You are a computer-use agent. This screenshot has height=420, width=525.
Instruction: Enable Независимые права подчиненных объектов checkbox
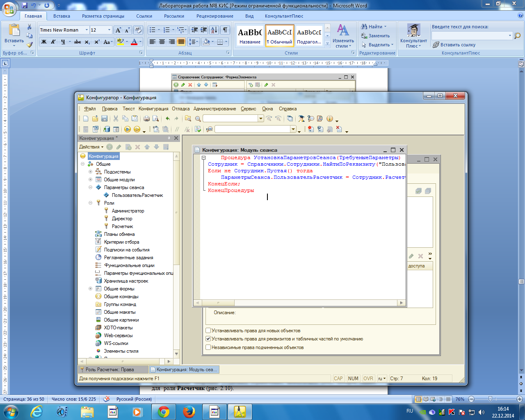tap(208, 347)
